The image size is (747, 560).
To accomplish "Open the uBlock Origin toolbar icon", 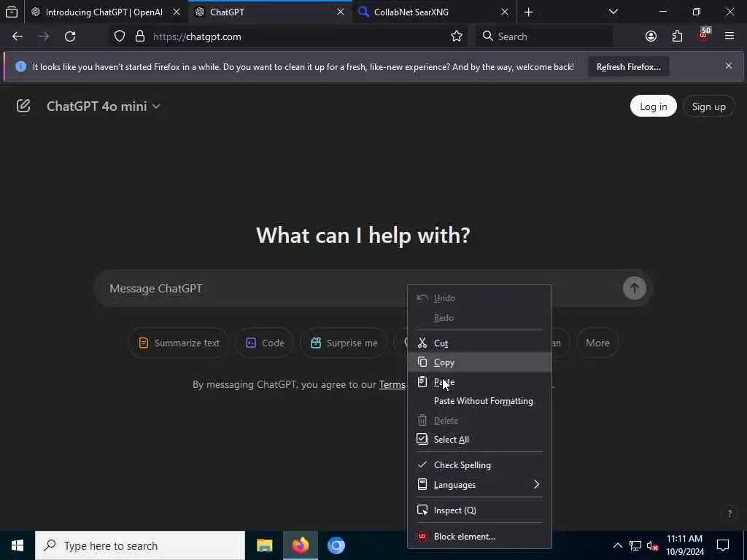I will coord(704,35).
